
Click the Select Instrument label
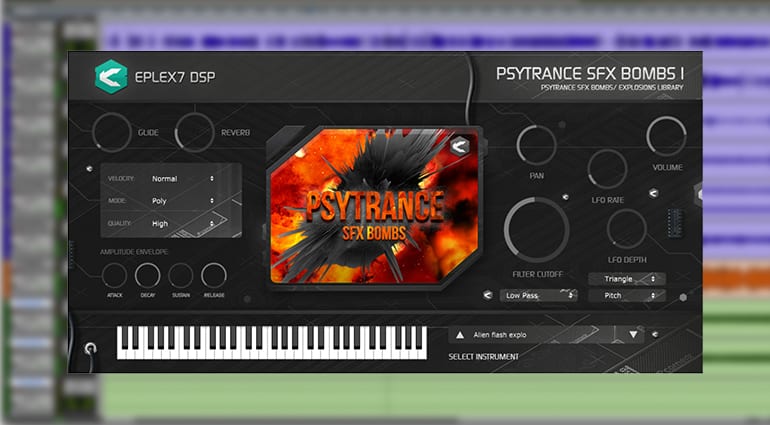pyautogui.click(x=483, y=357)
